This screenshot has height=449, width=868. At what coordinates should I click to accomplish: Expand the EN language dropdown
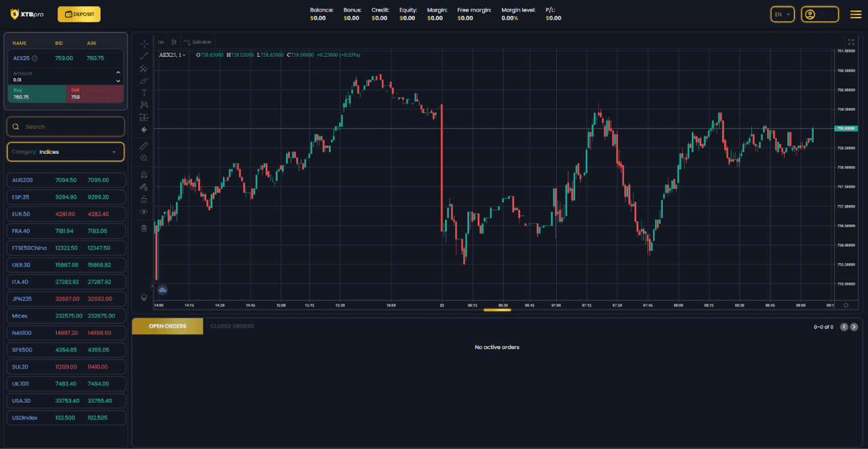782,14
